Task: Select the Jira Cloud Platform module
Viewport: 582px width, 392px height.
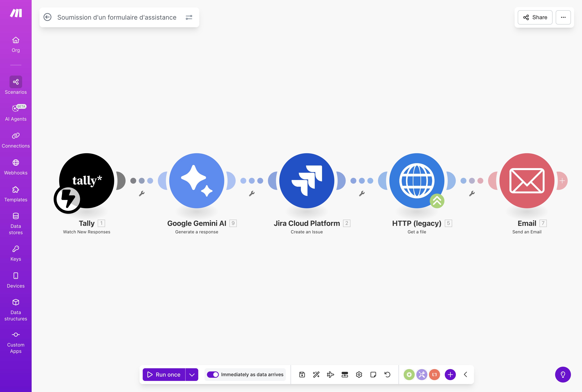Action: pos(307,181)
